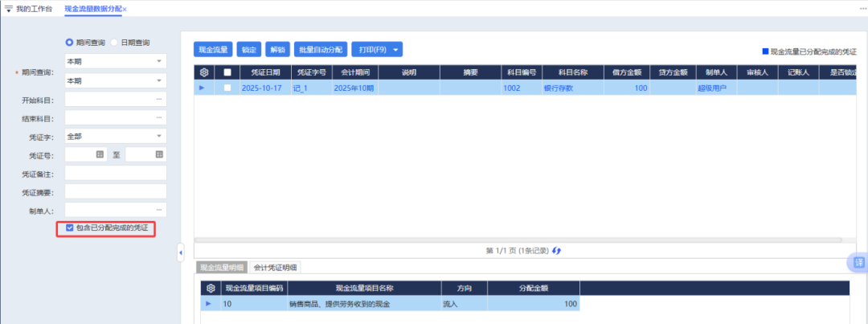This screenshot has width=868, height=324.
Task: Click the 解锁 button
Action: 278,49
